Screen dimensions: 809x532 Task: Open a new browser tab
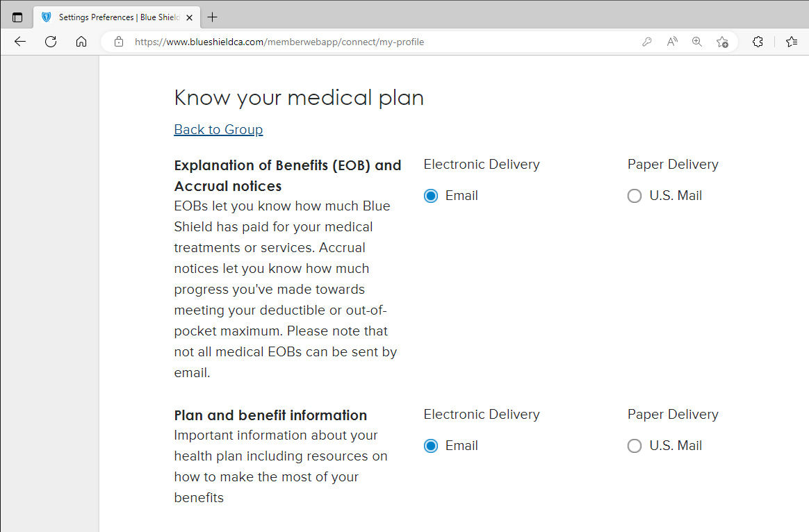(213, 17)
